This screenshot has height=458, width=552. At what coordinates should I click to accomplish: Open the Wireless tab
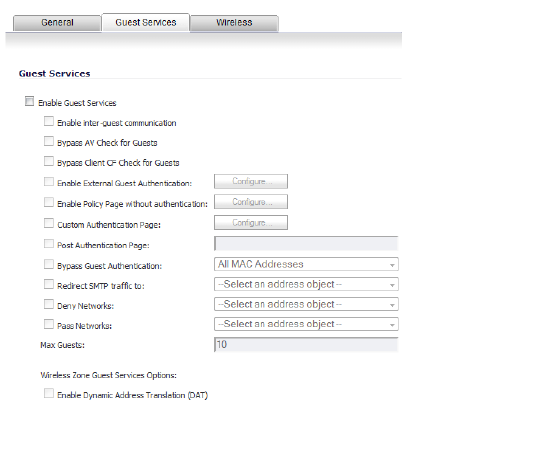tap(234, 23)
